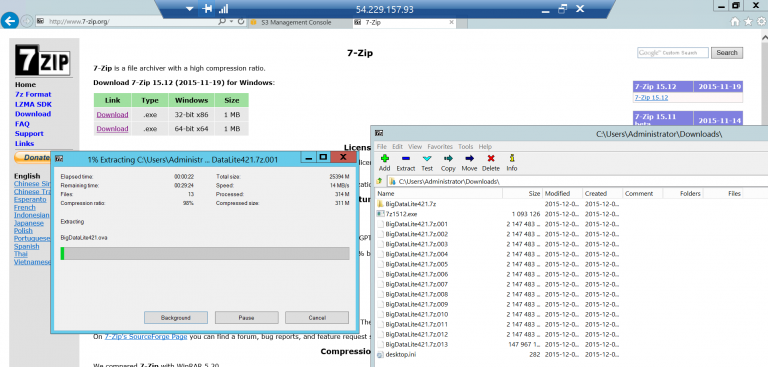Click the browser favorites star icon
This screenshot has height=367, width=768.
tap(748, 22)
